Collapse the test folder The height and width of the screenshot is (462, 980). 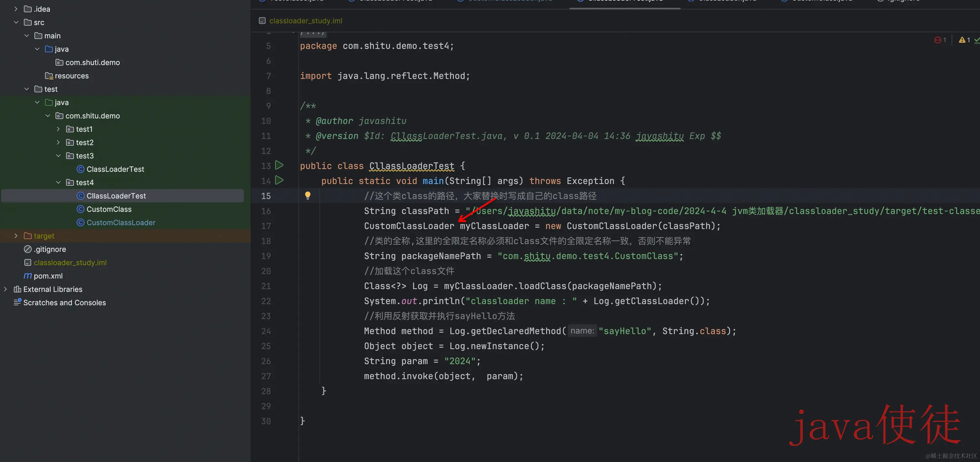coord(26,89)
